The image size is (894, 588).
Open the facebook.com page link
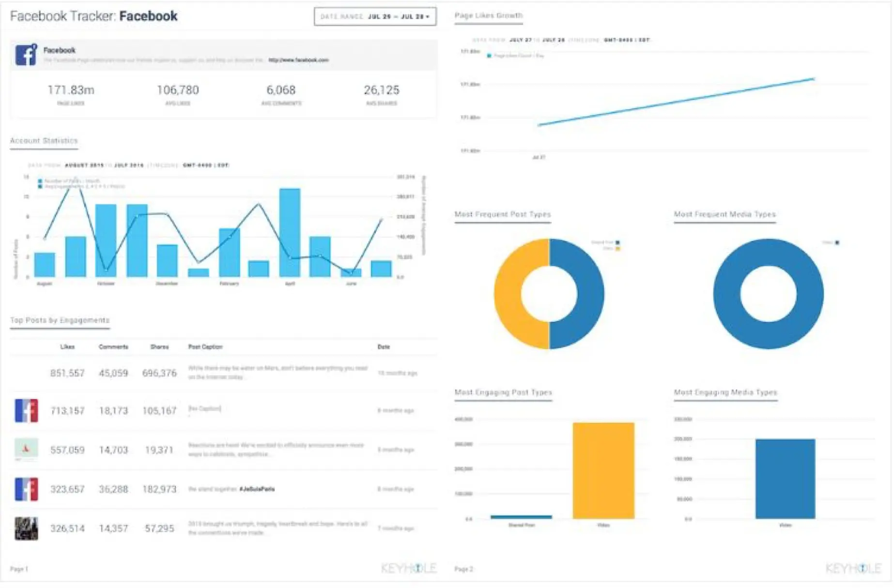click(x=298, y=60)
